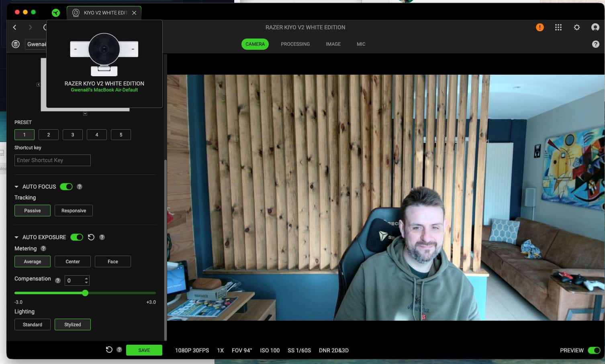Disable the Auto Exposure switch
The image size is (605, 364).
[x=76, y=237]
